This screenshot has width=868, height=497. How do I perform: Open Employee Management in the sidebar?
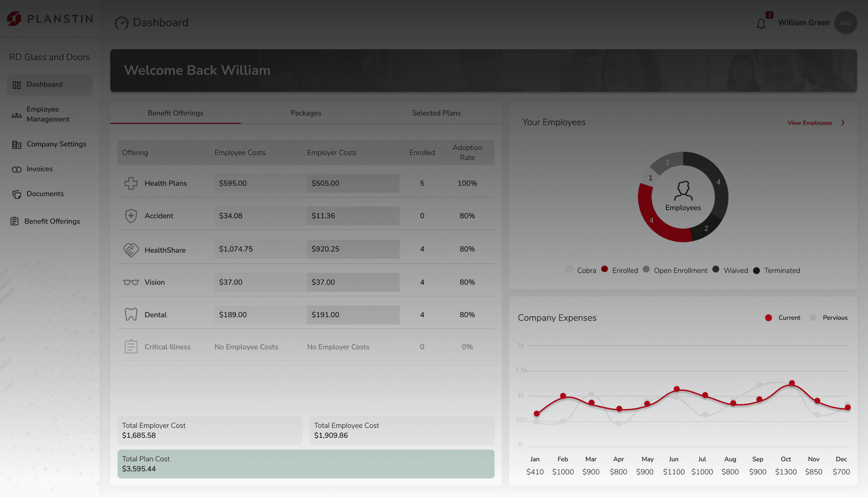50,115
